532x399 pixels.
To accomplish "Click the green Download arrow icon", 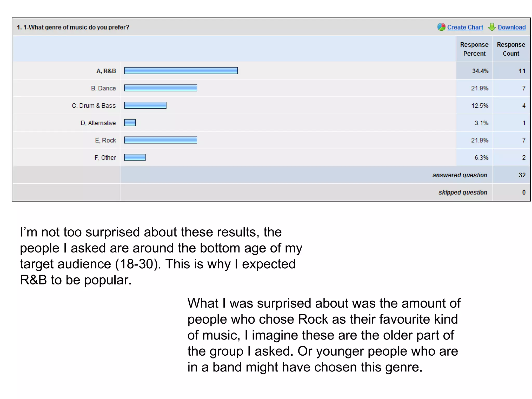I will [492, 27].
